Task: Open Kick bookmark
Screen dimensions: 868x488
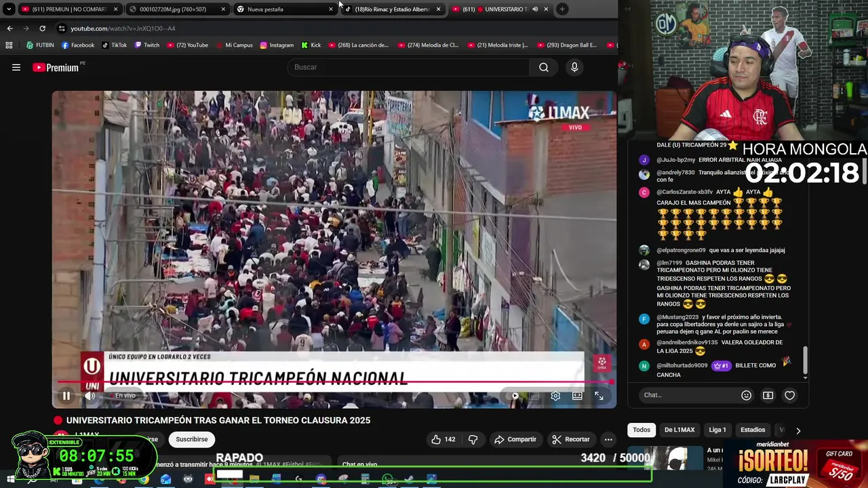Action: pyautogui.click(x=311, y=45)
